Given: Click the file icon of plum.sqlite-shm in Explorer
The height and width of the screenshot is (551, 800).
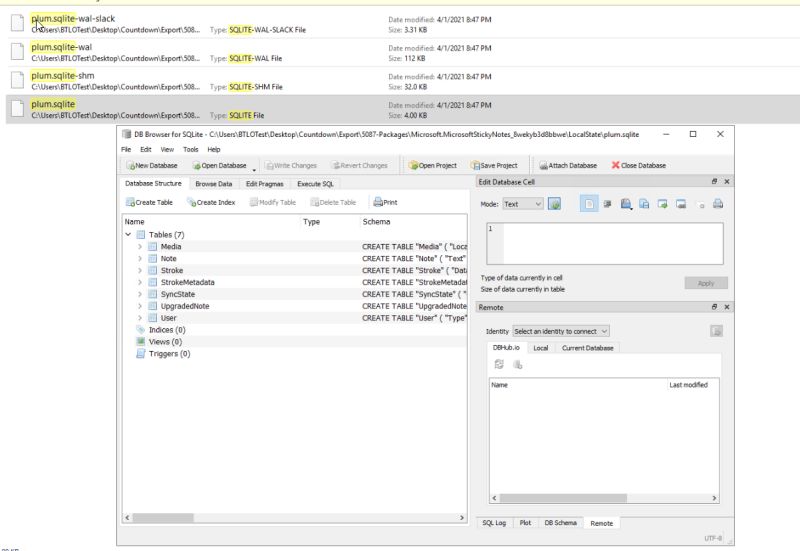Looking at the screenshot, I should click(x=17, y=80).
